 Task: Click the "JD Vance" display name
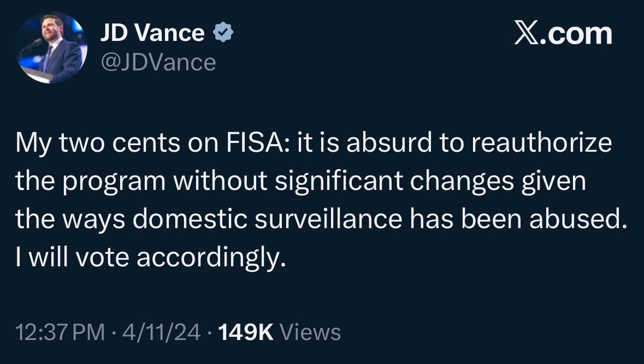[x=152, y=34]
